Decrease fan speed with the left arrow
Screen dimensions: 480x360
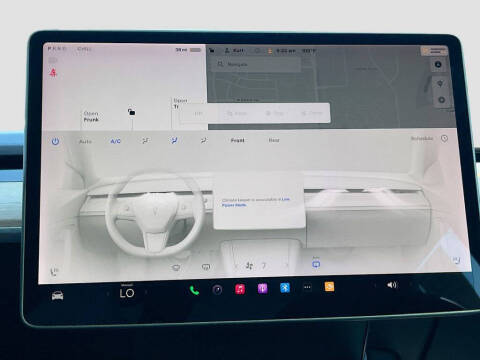pos(235,266)
